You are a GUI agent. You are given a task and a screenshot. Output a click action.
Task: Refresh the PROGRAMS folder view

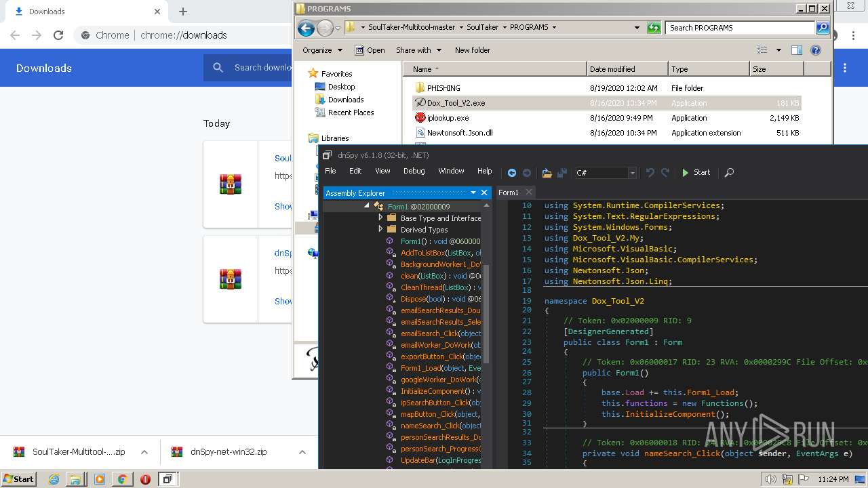click(x=654, y=28)
